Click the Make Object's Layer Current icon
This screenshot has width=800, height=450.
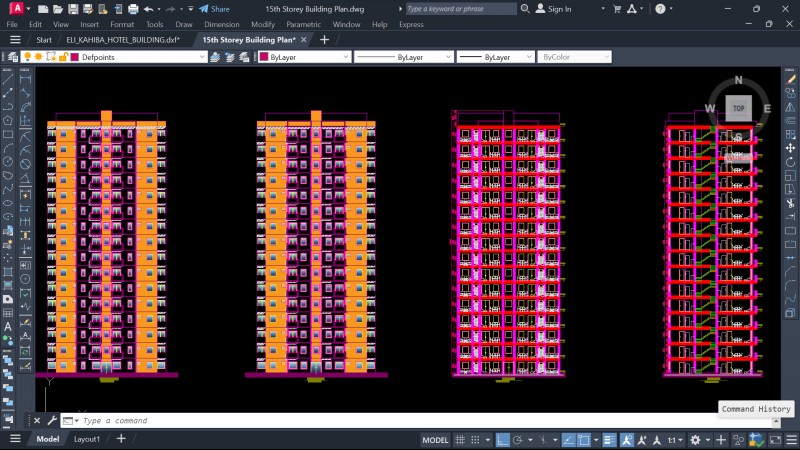coord(215,57)
